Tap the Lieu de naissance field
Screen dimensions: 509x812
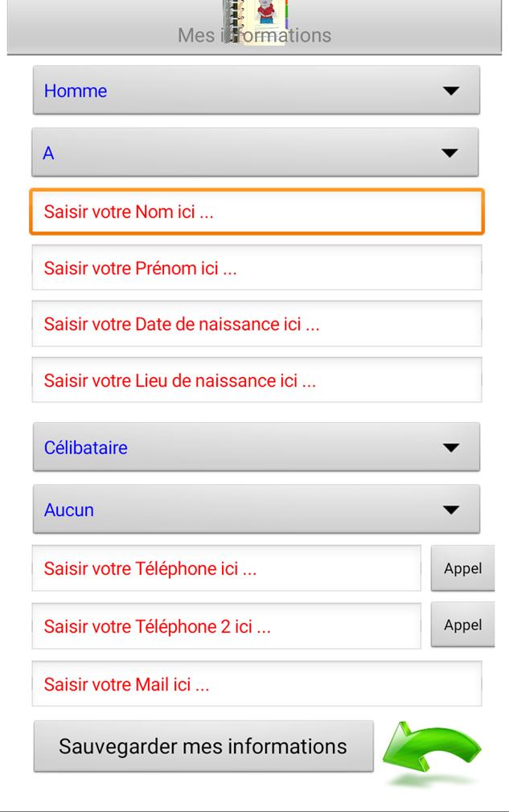257,380
